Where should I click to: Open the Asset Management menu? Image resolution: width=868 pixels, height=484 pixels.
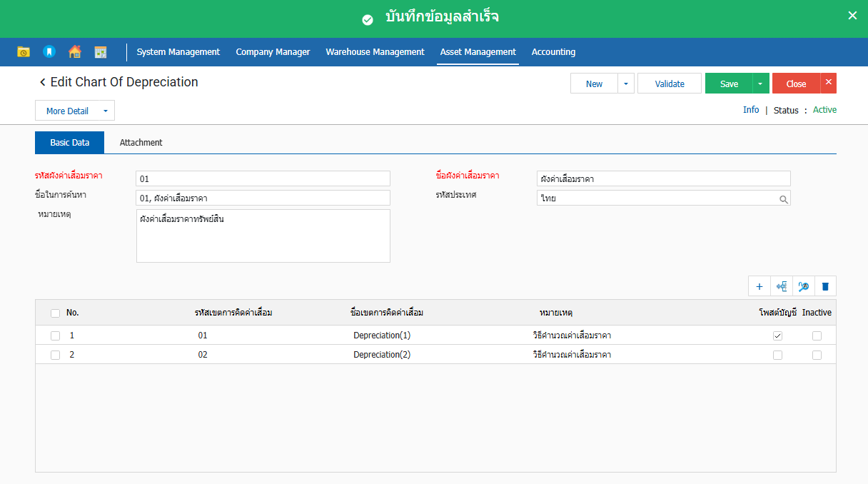pos(478,52)
